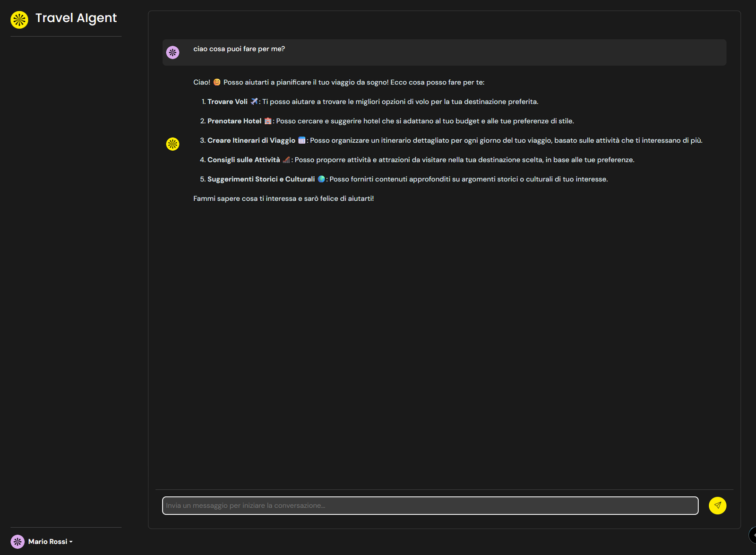Click the message input field
Screen dimensions: 756x555
pyautogui.click(x=430, y=505)
